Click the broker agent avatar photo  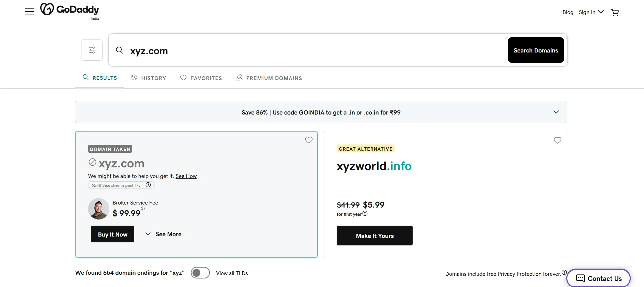tap(98, 209)
